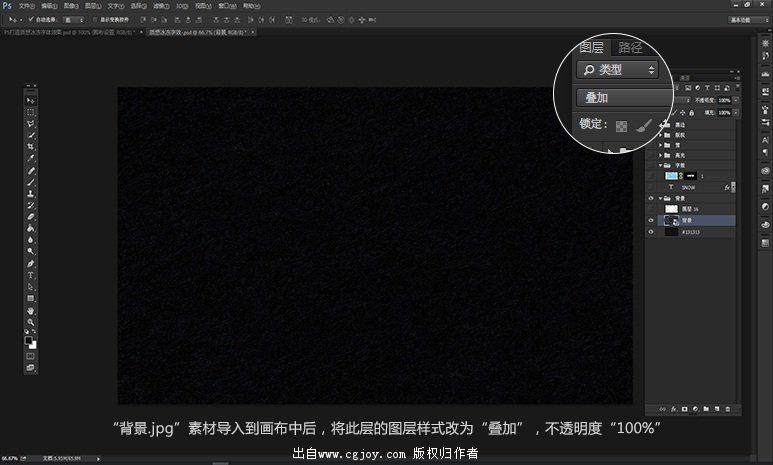Open the 编辑 menu
The image size is (773, 465).
[x=49, y=6]
